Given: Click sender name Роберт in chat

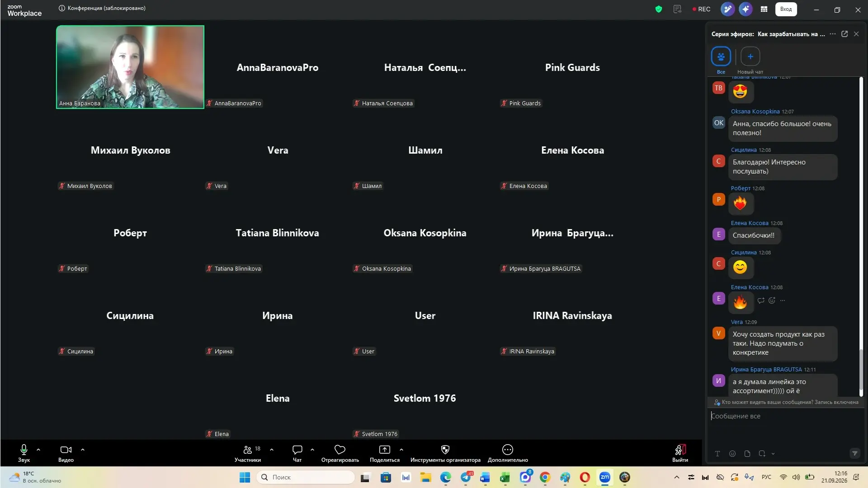Looking at the screenshot, I should point(741,188).
